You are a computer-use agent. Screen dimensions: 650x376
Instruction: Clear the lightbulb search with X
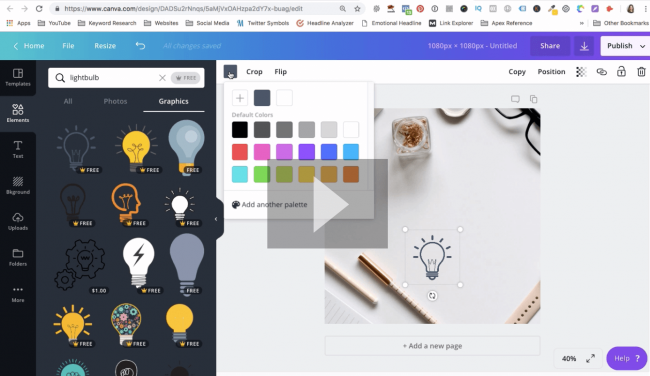coord(162,78)
